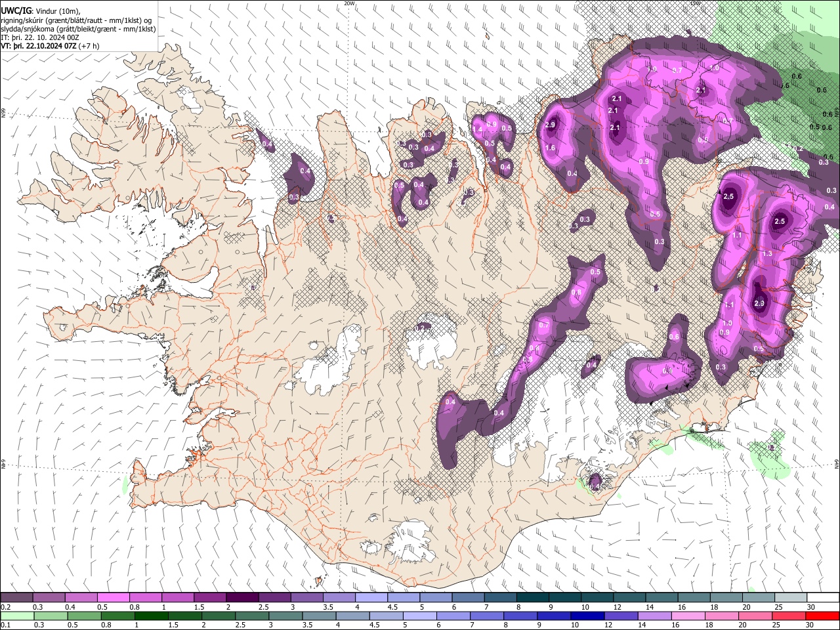840x630 pixels.
Task: Click the 'slydda/snjókoma' legend description line
Action: click(x=78, y=29)
